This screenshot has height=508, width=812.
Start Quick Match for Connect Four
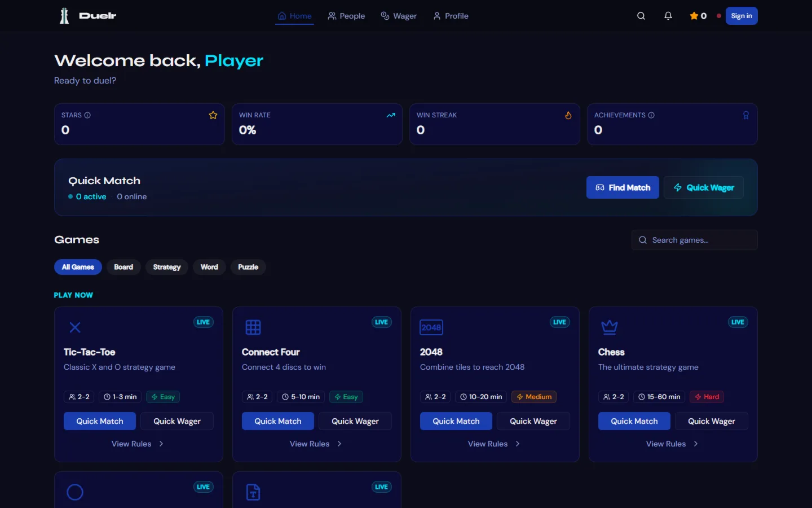click(x=278, y=421)
